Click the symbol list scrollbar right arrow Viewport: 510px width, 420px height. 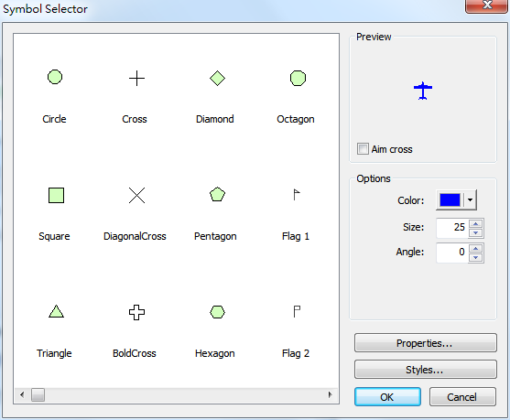(x=331, y=395)
